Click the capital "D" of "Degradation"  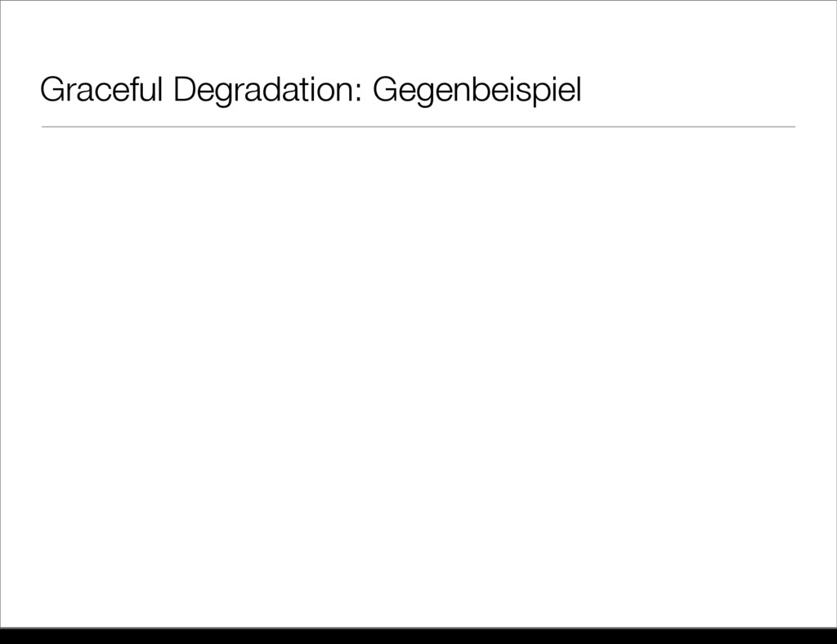click(182, 92)
